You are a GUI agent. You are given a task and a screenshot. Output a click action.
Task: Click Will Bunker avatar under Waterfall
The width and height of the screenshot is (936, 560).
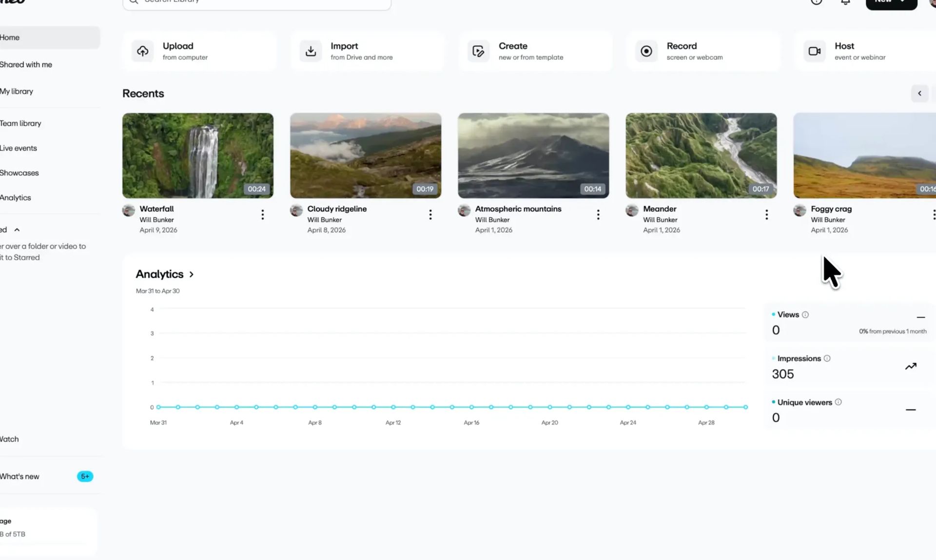(x=129, y=211)
